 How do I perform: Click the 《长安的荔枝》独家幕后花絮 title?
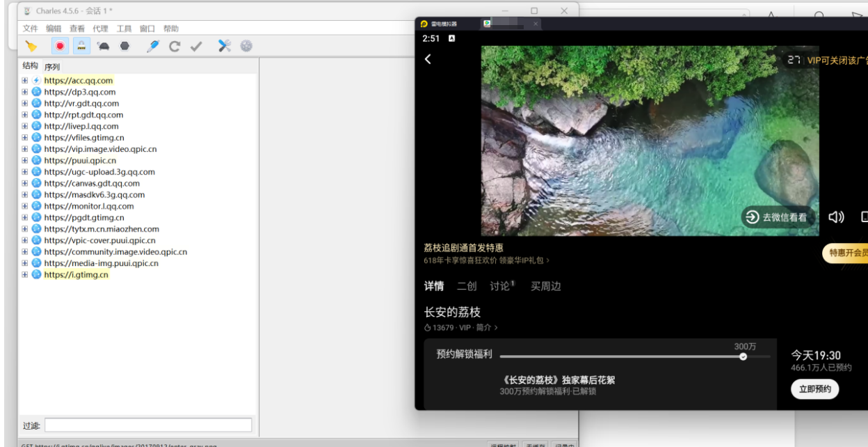[x=558, y=380]
